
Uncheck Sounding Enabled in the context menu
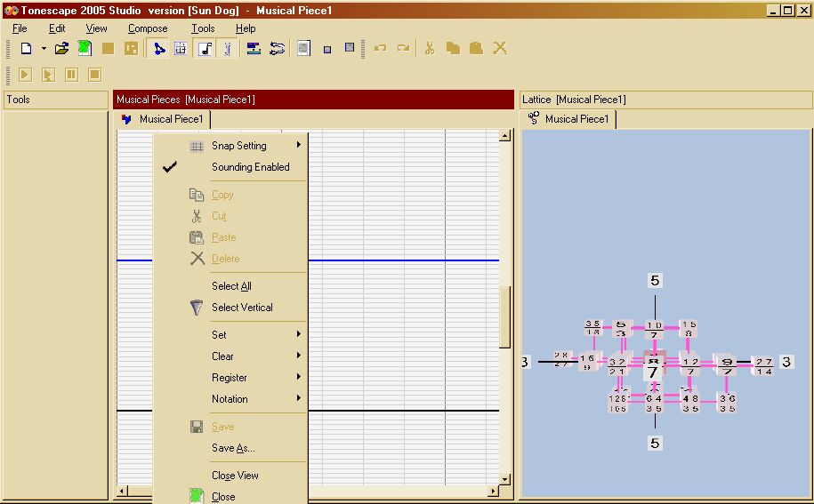coord(230,167)
